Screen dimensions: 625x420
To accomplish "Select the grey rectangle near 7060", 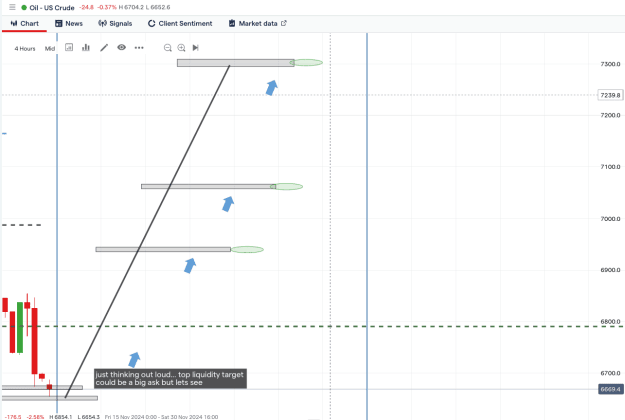I will click(x=208, y=186).
